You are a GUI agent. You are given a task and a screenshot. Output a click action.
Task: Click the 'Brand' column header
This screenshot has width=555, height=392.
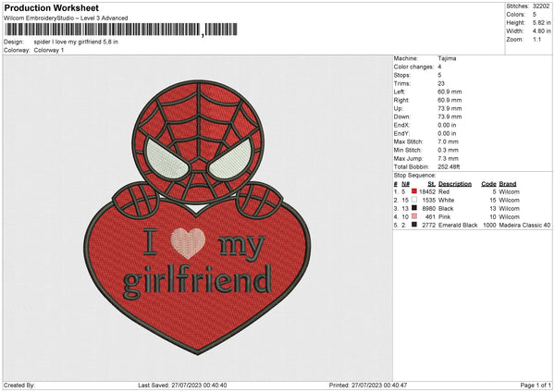pos(508,184)
